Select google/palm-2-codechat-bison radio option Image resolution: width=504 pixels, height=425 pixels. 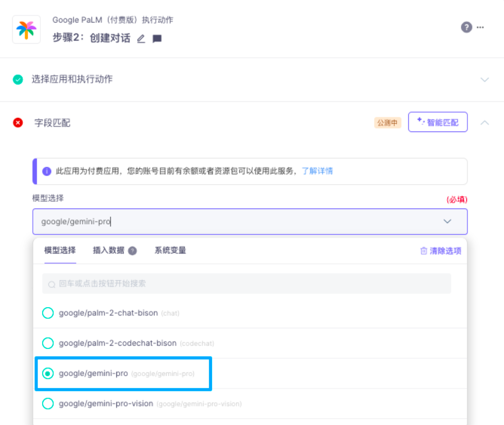click(x=48, y=343)
